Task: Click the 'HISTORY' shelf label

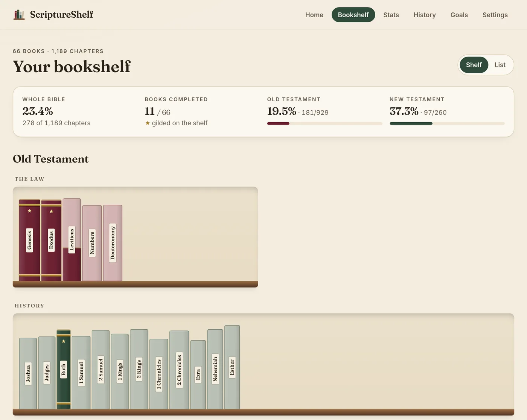Action: 29,306
